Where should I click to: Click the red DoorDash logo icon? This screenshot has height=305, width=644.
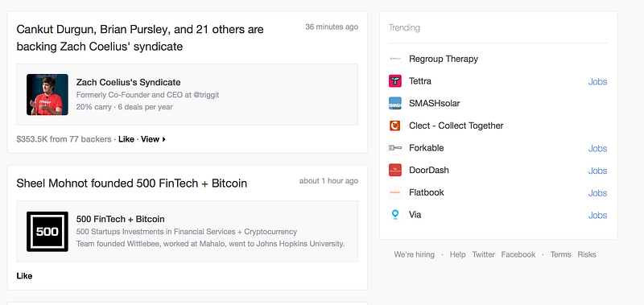tap(394, 170)
